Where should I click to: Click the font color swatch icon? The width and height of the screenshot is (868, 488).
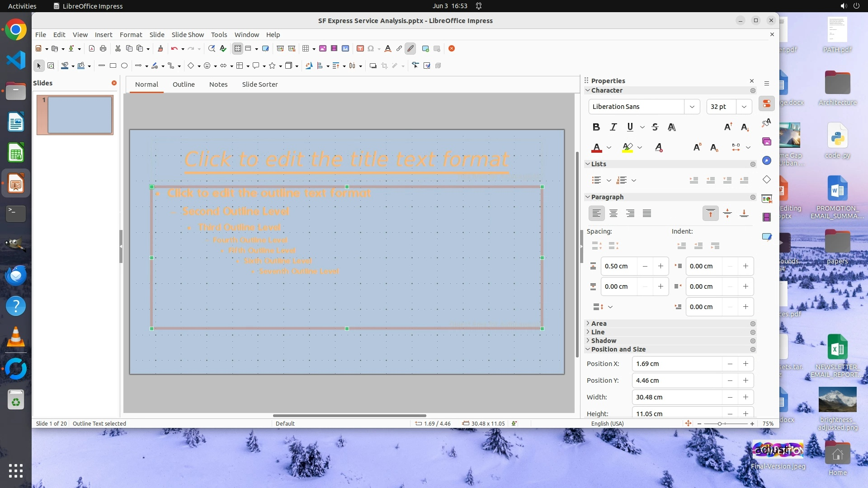[596, 147]
